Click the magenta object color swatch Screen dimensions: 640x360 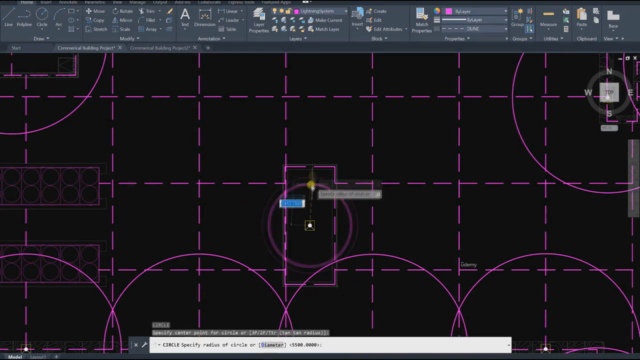click(449, 11)
